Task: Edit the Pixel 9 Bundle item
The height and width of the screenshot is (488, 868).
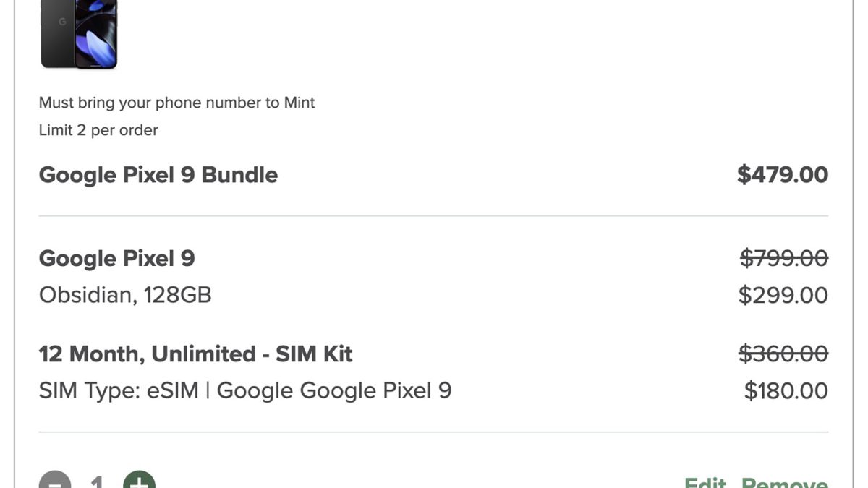Action: click(x=705, y=482)
